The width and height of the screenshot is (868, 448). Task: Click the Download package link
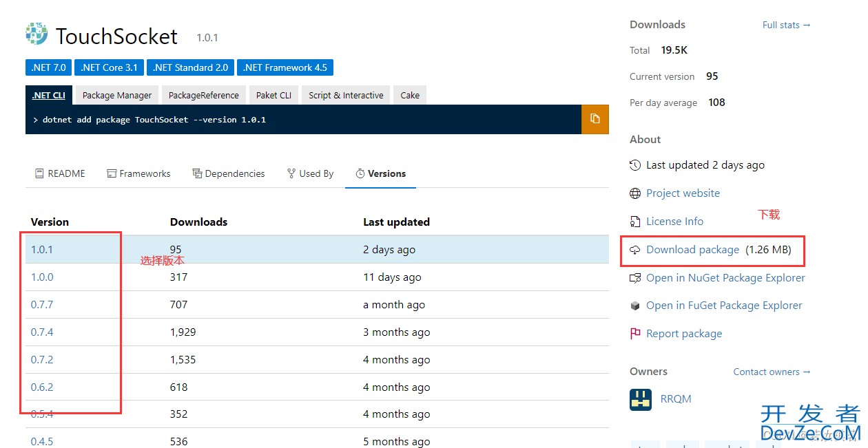(692, 250)
